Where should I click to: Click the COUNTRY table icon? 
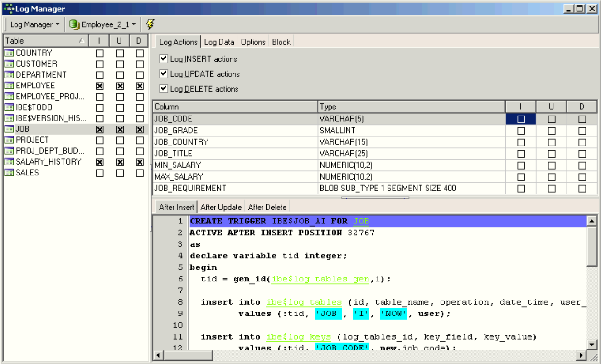tap(9, 53)
